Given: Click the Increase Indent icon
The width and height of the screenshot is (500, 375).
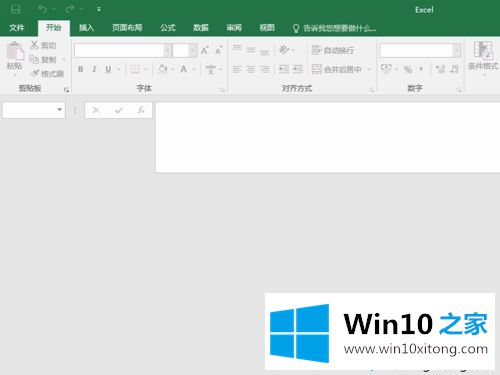Looking at the screenshot, I should point(298,69).
